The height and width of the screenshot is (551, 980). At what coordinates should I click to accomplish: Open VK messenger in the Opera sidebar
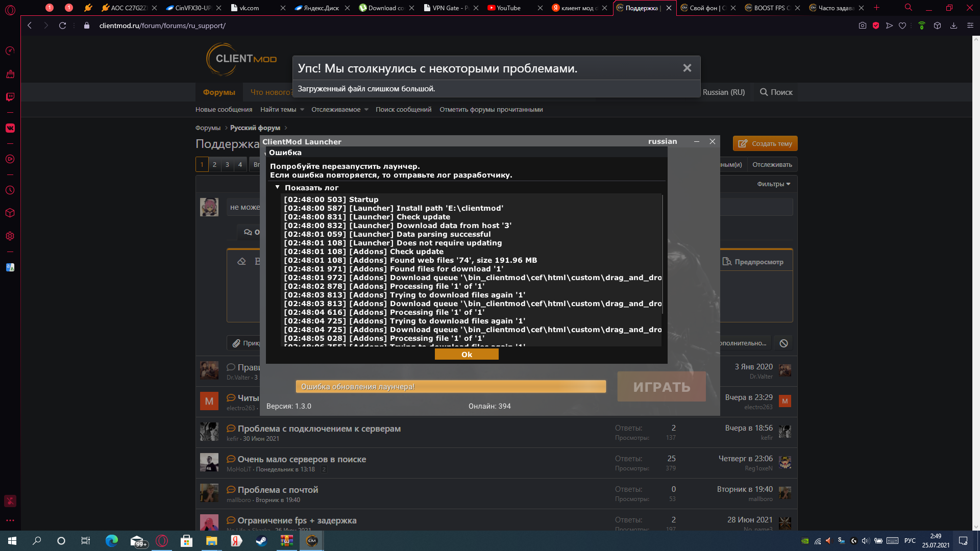[10, 128]
